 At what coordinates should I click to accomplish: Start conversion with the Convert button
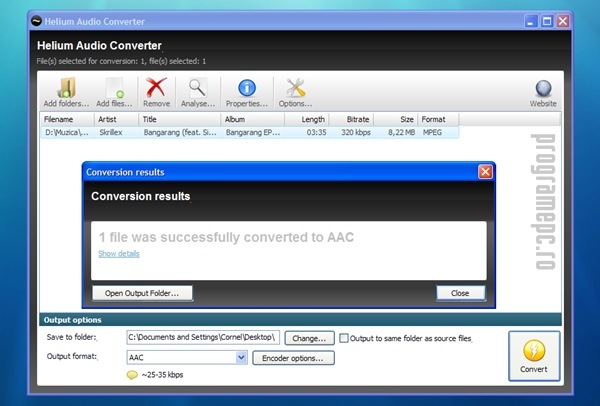[534, 356]
